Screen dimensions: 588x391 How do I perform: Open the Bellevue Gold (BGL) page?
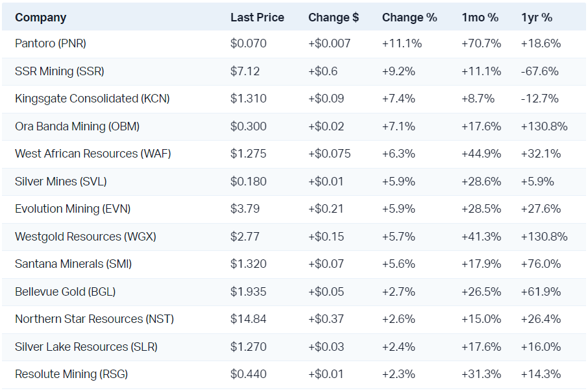pos(66,292)
